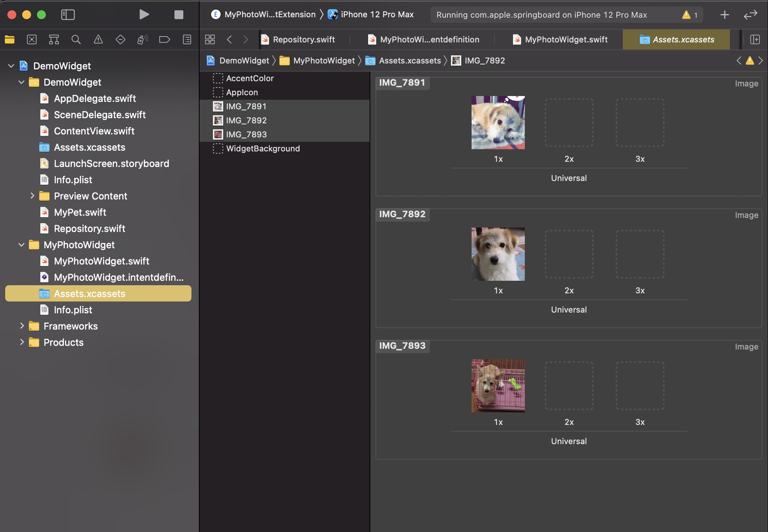Show the Project navigator

pyautogui.click(x=10, y=40)
